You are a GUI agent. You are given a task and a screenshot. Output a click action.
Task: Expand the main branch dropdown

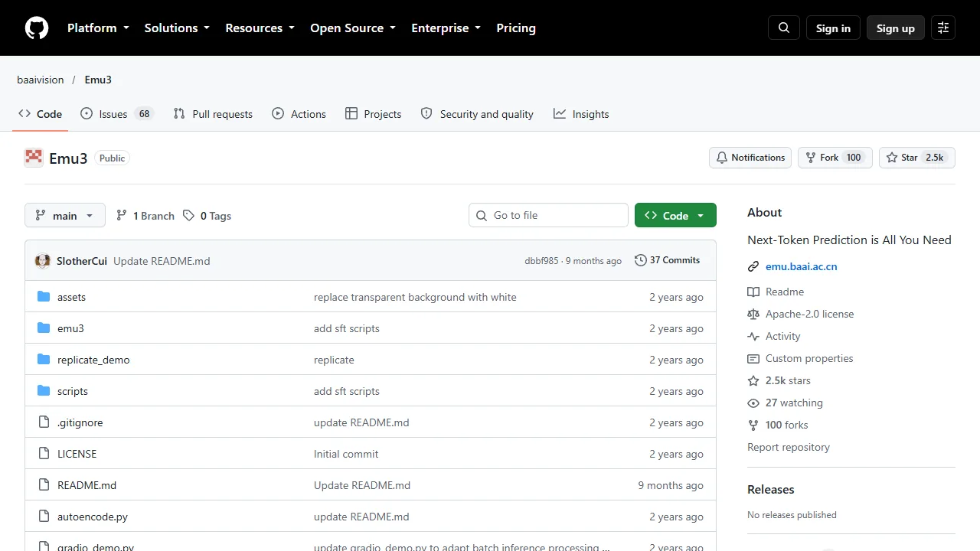click(64, 216)
